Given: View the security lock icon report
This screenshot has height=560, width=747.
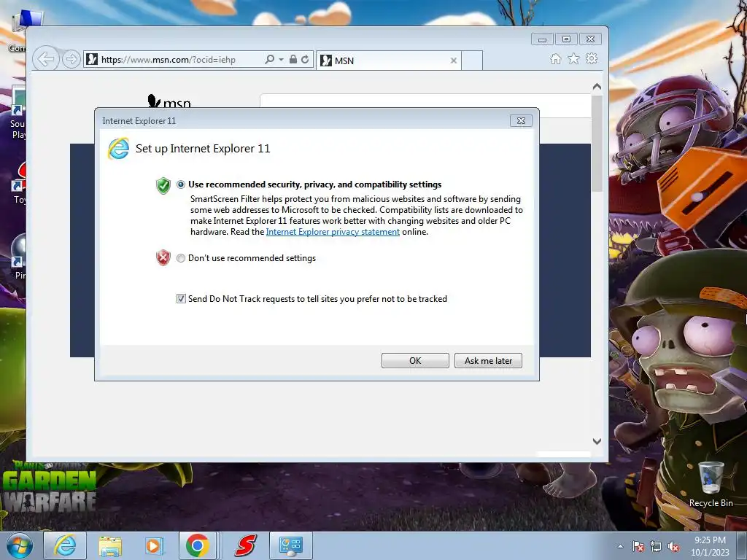Looking at the screenshot, I should click(x=293, y=59).
